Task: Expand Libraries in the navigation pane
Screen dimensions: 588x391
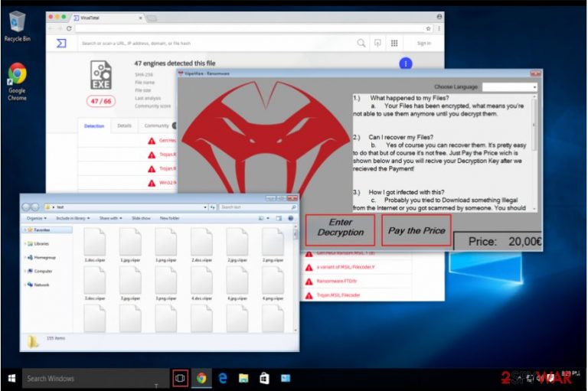Action: click(x=25, y=243)
